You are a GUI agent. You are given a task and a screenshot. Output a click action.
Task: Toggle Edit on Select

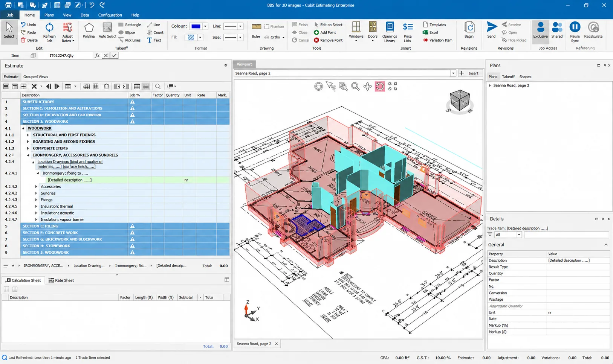tap(328, 25)
